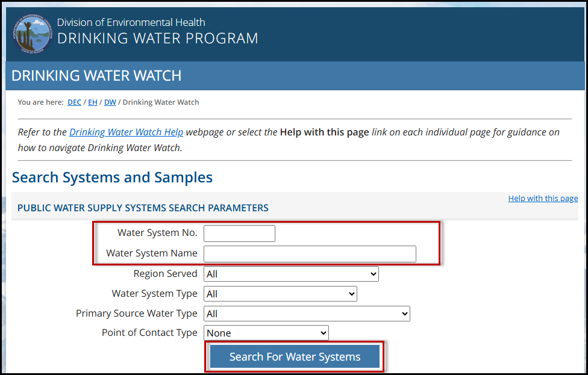This screenshot has width=588, height=375.
Task: Click the Drinking Water Program site title
Action: pyautogui.click(x=157, y=39)
